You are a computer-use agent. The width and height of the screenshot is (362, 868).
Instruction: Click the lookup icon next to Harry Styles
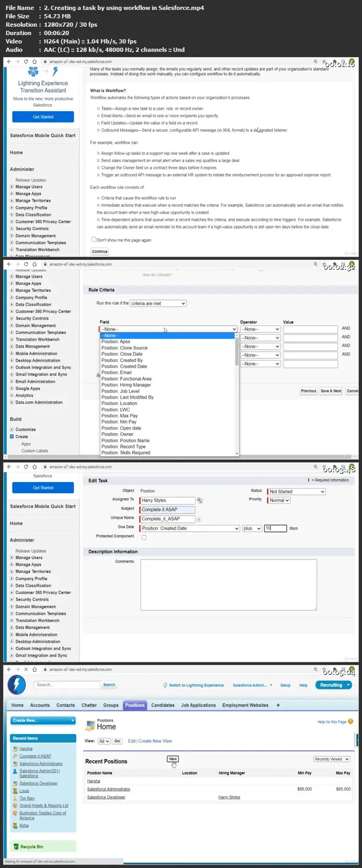pyautogui.click(x=199, y=500)
